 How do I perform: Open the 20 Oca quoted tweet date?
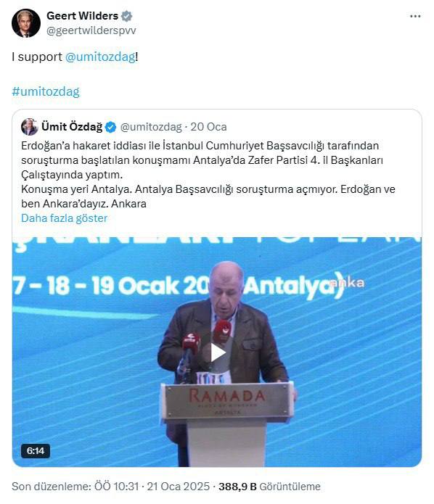coord(208,127)
